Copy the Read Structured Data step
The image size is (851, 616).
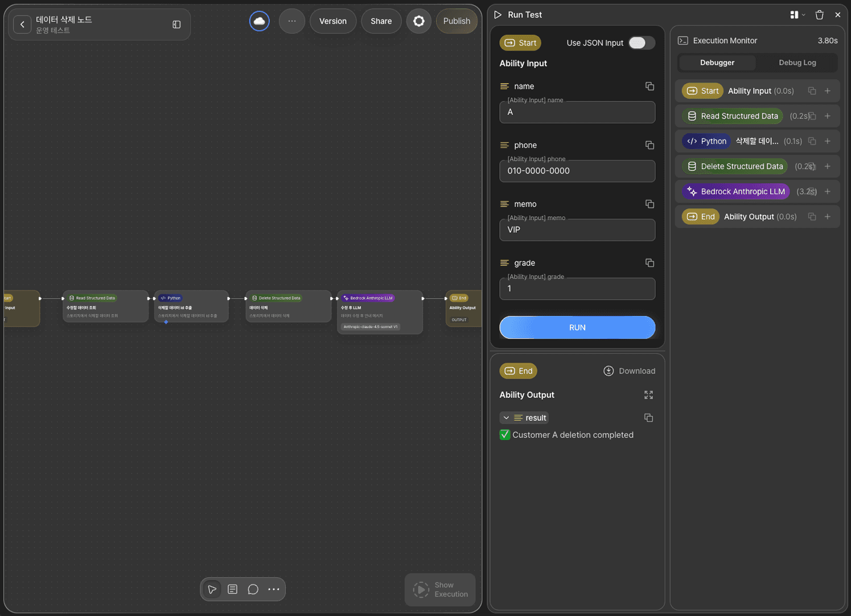[x=812, y=116]
